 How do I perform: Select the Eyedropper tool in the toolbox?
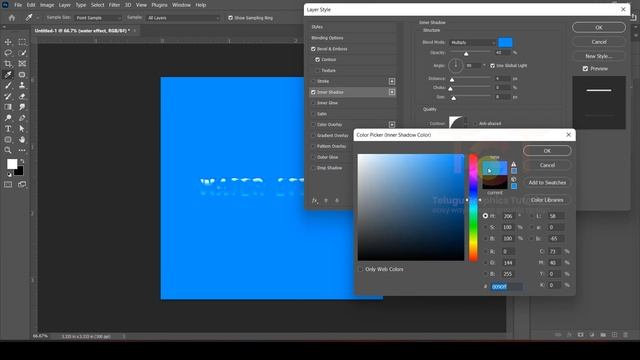(8, 75)
